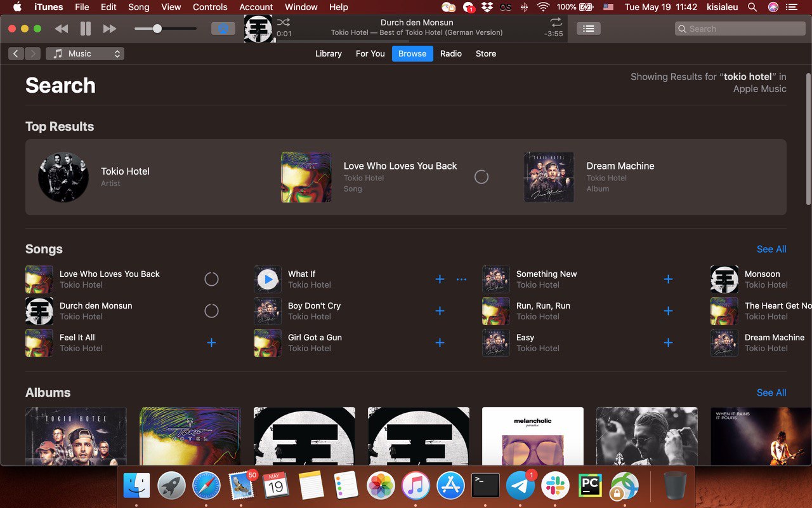Open Slack from the Dock
Screen dimensions: 812x508
555,486
